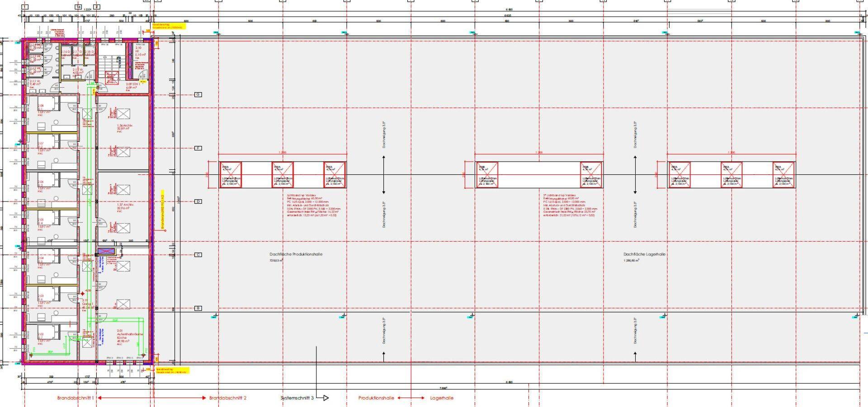Select the grid axis marker F
Screen dimensions: 868x407
(198, 148)
